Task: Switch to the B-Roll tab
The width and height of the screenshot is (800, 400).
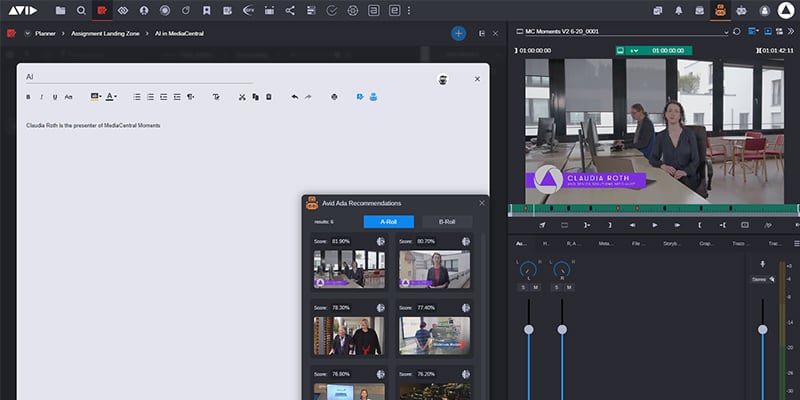Action: coord(447,222)
